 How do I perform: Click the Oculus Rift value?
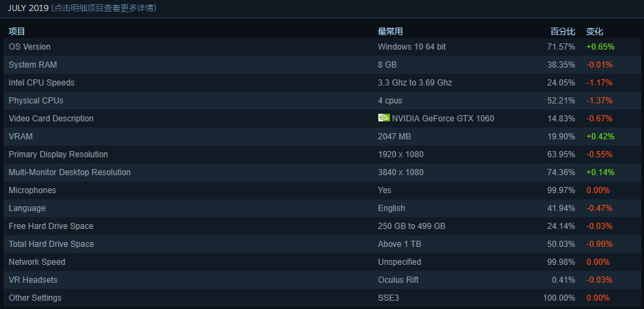[398, 280]
